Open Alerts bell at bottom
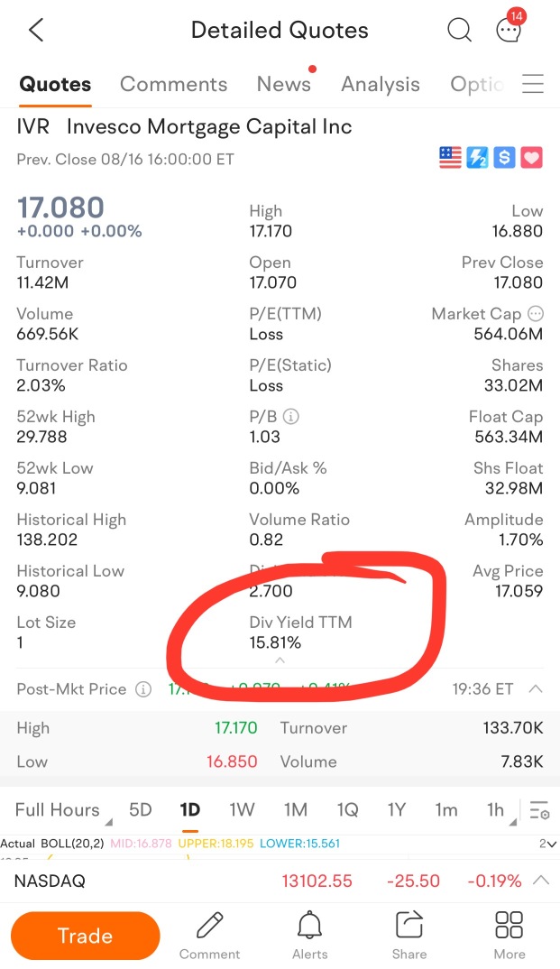Screen dimensions: 560x969 (x=310, y=935)
